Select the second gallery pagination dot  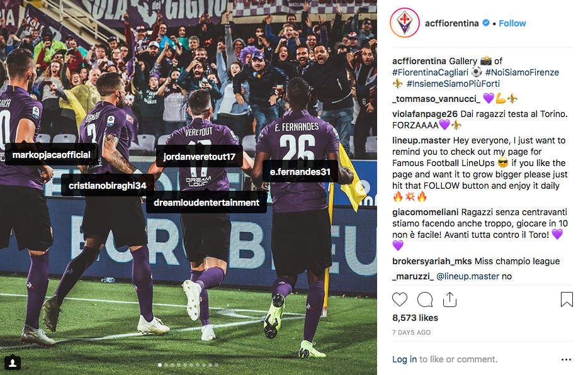pos(166,364)
